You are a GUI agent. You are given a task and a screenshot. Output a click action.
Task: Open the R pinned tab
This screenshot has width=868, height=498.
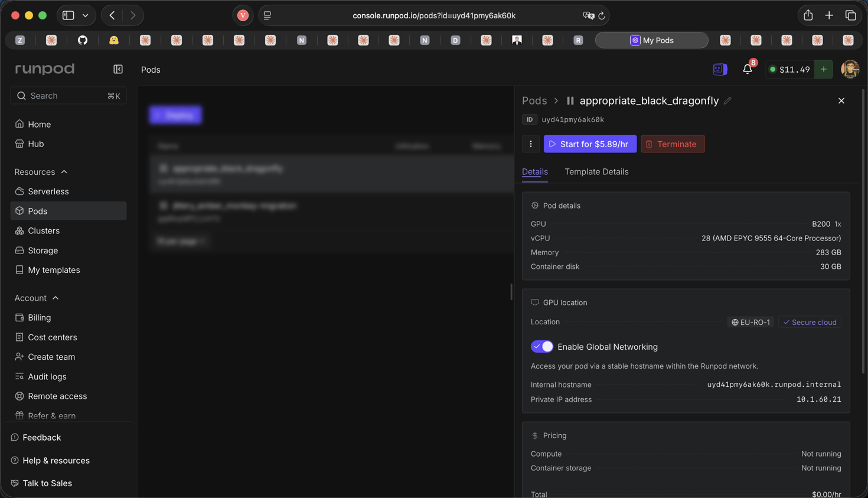coord(578,40)
